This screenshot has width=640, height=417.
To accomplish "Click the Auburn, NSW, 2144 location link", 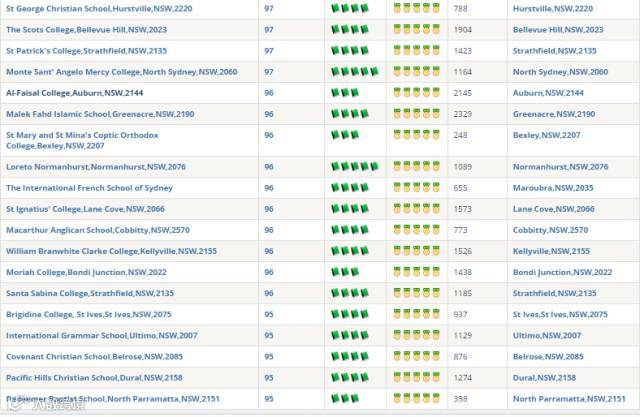I will 548,93.
